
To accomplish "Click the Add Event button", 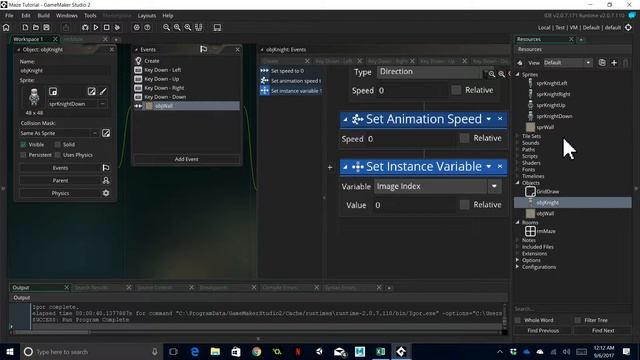I will pyautogui.click(x=187, y=159).
